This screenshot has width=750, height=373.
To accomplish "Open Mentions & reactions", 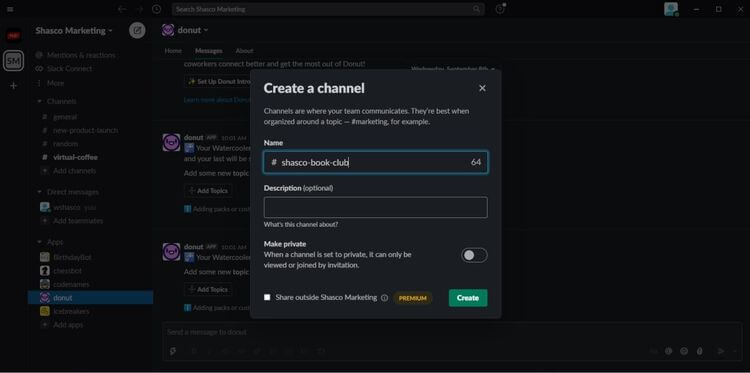I will 76,55.
